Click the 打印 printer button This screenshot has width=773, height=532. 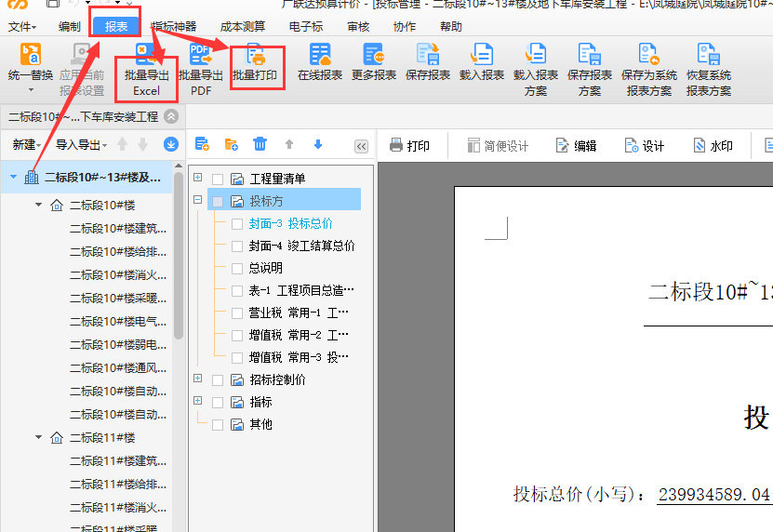[x=409, y=145]
